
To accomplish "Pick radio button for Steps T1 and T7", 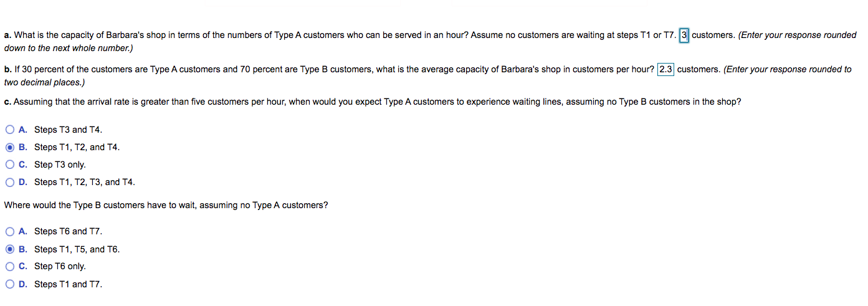I will tap(10, 284).
